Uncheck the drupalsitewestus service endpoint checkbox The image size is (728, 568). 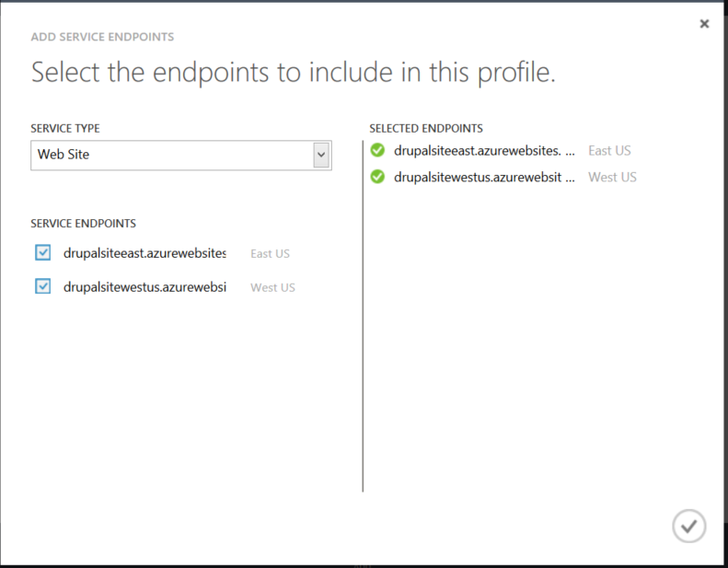42,286
